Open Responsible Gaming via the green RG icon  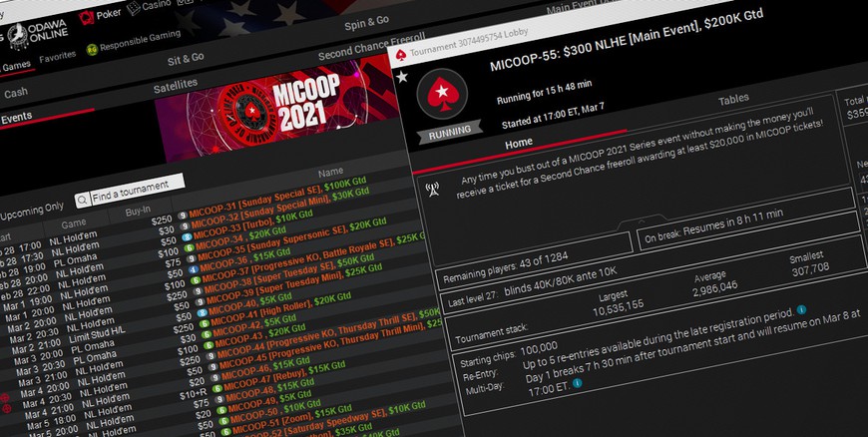click(x=92, y=50)
